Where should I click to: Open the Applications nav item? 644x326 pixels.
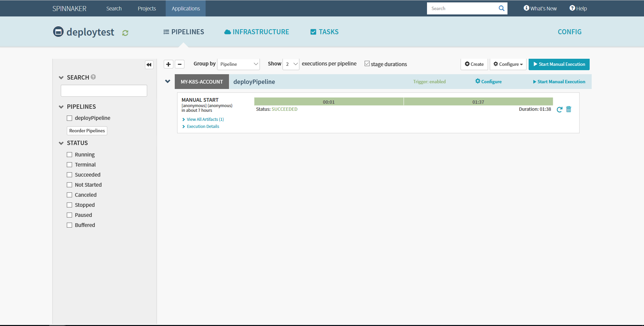[x=186, y=8]
